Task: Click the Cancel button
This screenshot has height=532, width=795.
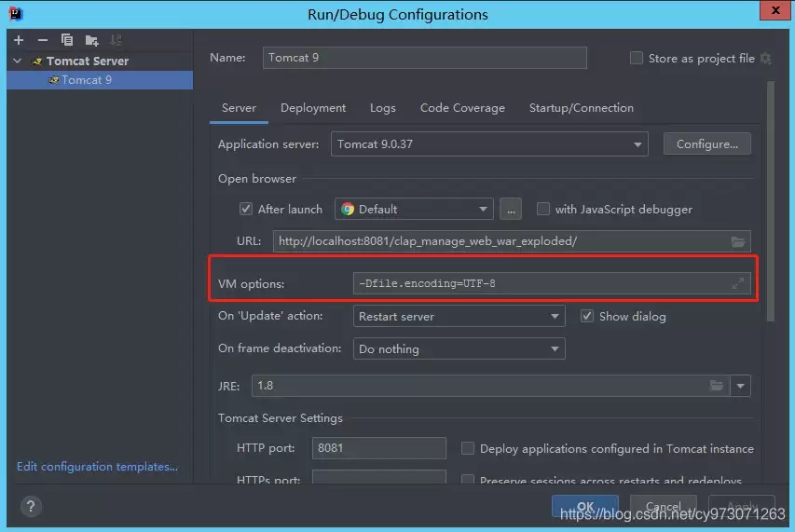Action: coord(664,506)
